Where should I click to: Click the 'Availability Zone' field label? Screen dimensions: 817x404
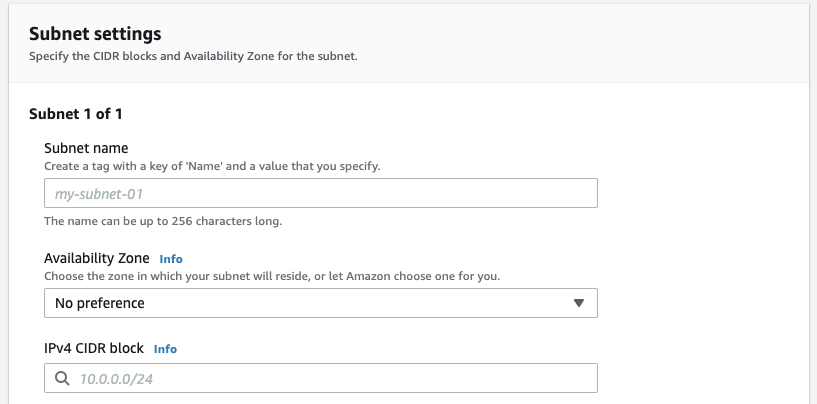[97, 258]
